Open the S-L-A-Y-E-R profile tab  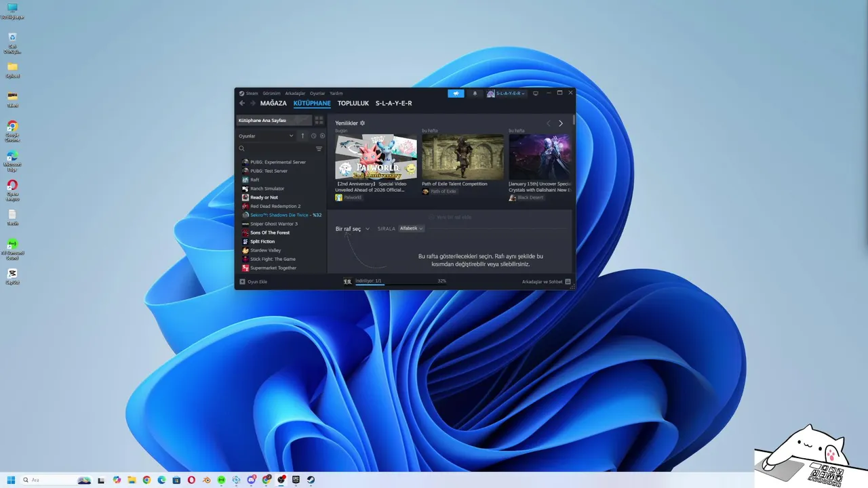click(x=394, y=104)
